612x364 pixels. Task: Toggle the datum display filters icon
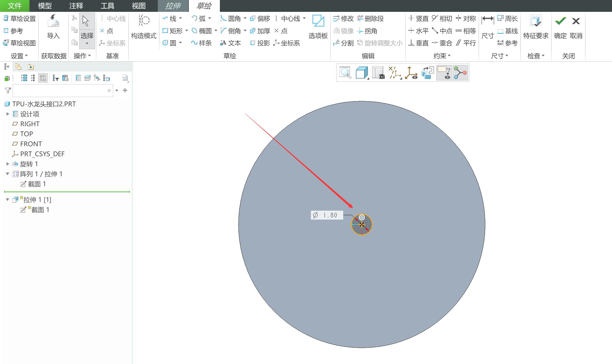coord(411,73)
